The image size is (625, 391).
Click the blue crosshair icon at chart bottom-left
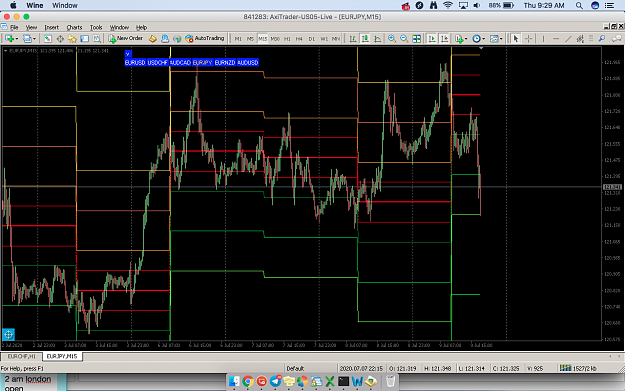(8, 334)
